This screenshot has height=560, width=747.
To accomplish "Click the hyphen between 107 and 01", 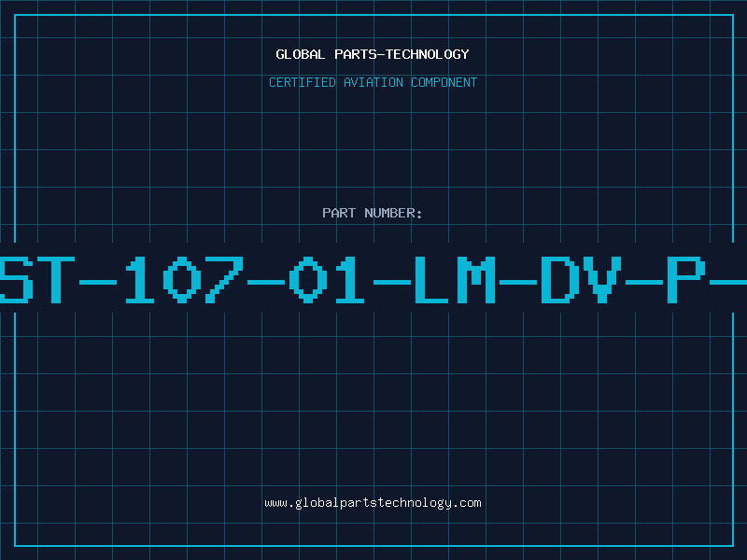I will 266,283.
